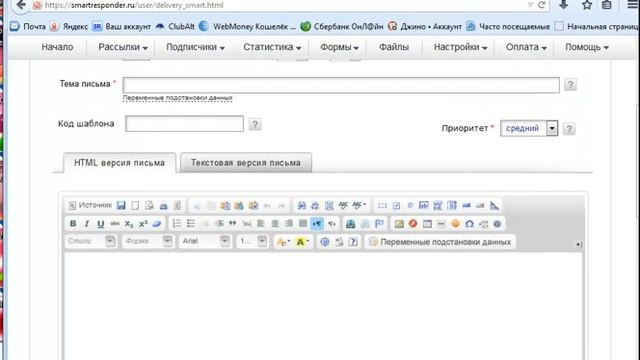Click the Radio Button form element icon
This screenshot has width=640, height=360.
(410, 205)
